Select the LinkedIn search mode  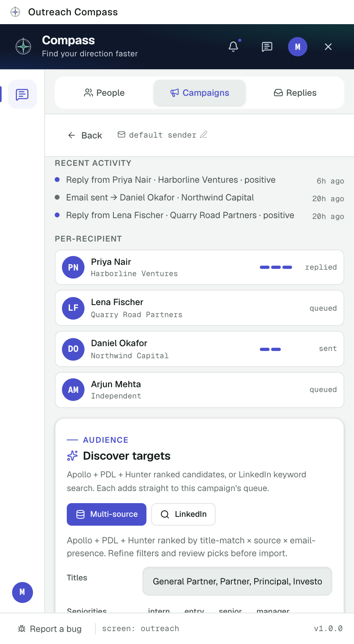[183, 514]
